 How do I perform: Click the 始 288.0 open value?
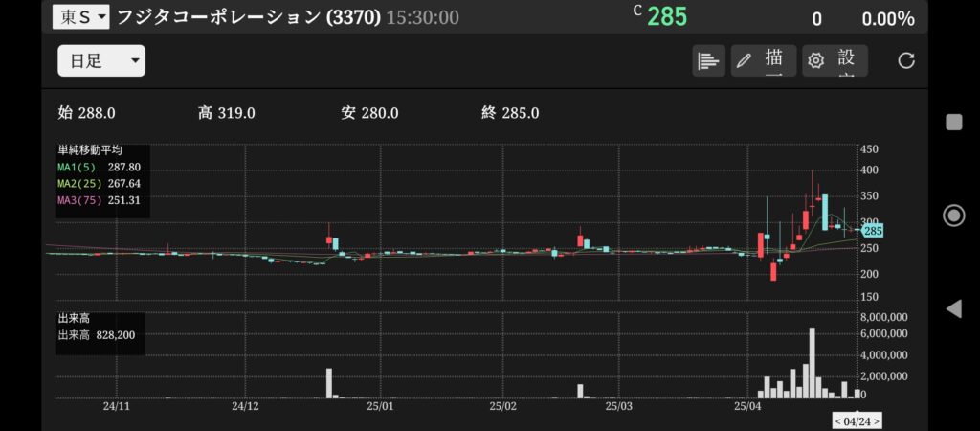pos(86,113)
